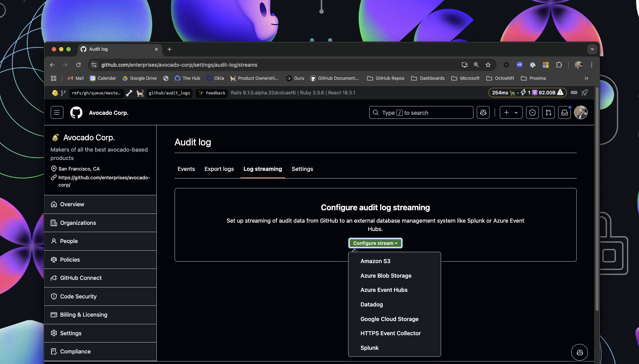Open the Chrome profile avatar
639x364 pixels.
pos(578,65)
